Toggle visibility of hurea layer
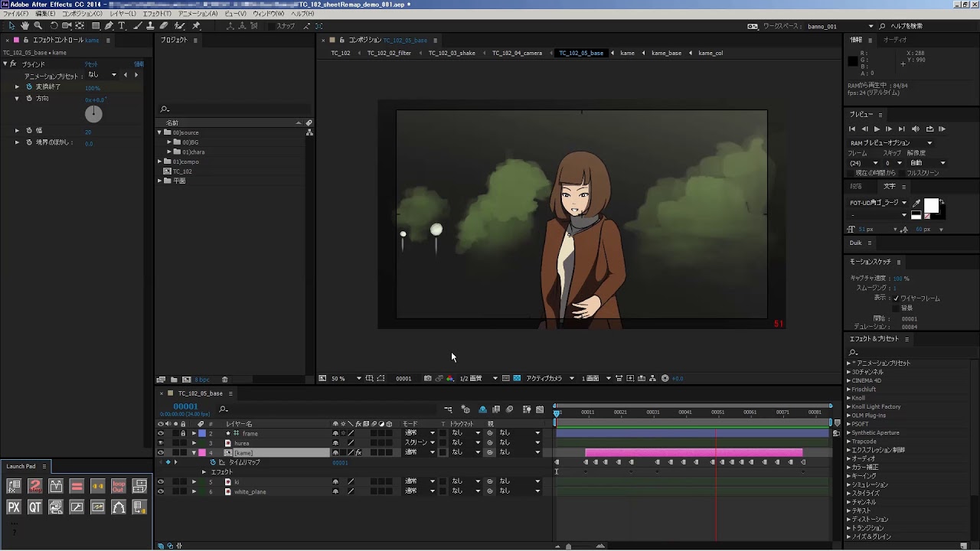 (161, 443)
